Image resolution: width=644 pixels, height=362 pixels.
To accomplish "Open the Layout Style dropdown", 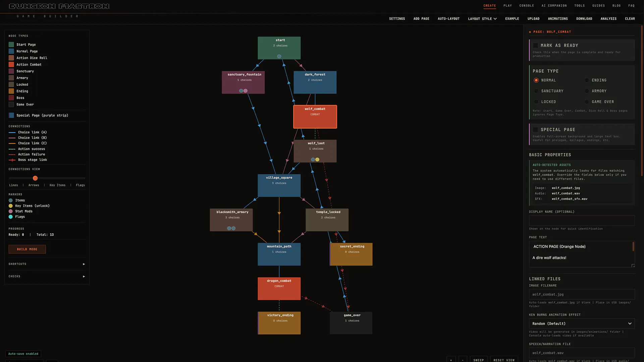I will tap(482, 19).
